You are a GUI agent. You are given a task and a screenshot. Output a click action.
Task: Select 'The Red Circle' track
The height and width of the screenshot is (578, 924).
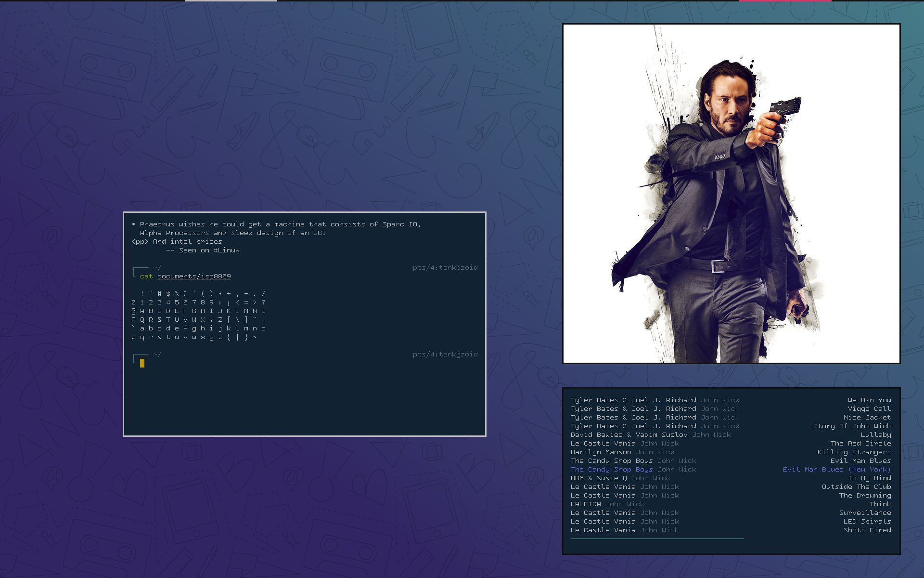pyautogui.click(x=731, y=443)
